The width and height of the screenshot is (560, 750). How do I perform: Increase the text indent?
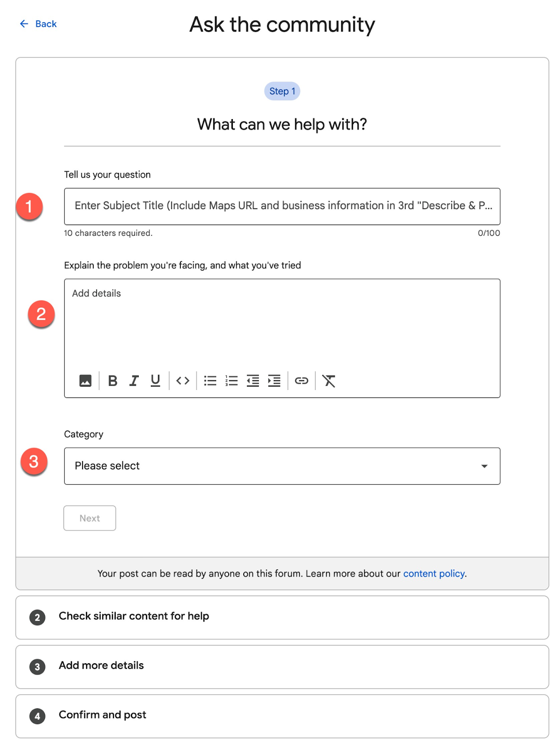click(x=274, y=381)
